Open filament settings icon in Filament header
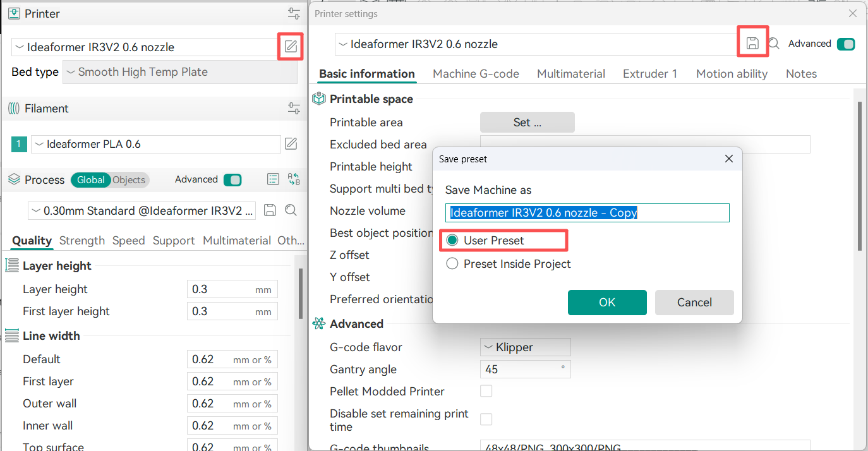The image size is (868, 451). pos(294,108)
